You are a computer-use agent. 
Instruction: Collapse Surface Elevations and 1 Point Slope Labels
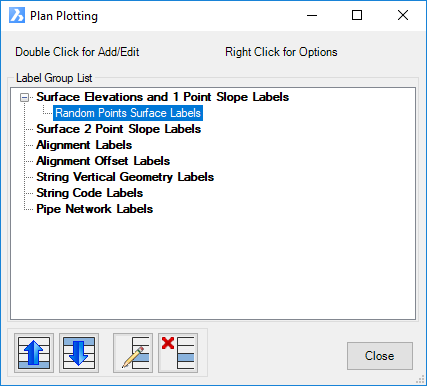[x=24, y=97]
